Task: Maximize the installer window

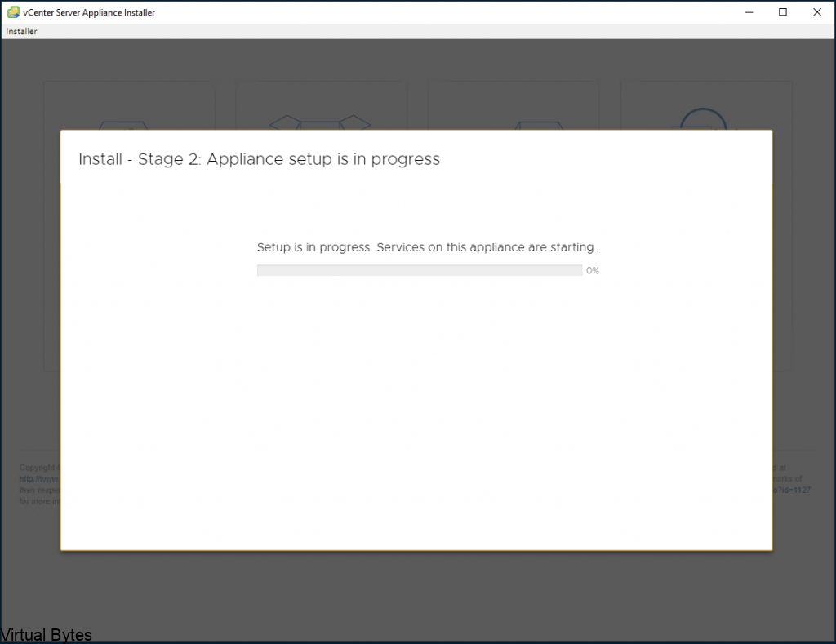Action: pyautogui.click(x=783, y=12)
